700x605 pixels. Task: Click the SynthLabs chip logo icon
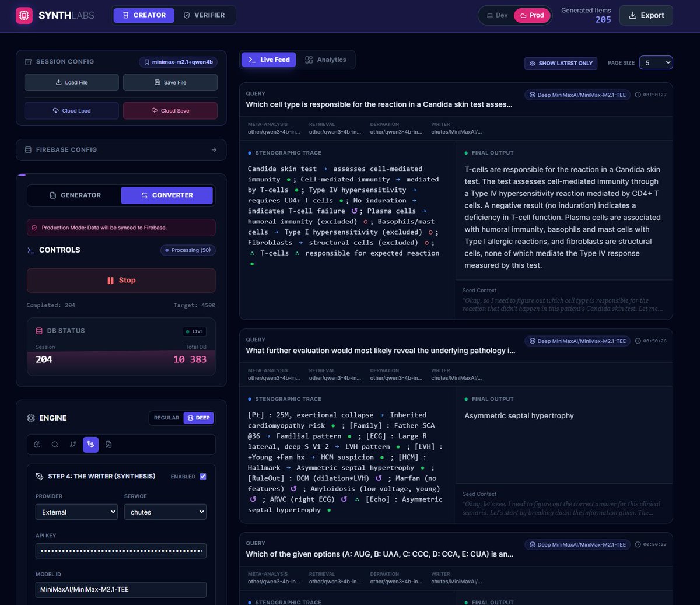pyautogui.click(x=24, y=15)
